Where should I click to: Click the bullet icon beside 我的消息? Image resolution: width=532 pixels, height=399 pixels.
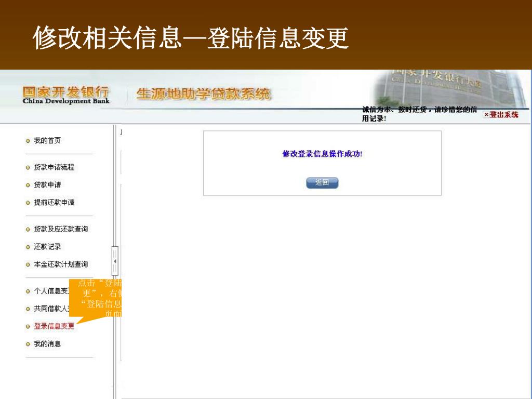click(x=28, y=344)
